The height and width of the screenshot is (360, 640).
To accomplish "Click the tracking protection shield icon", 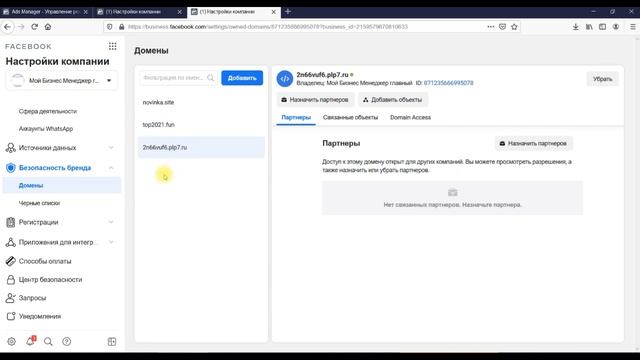I will (x=109, y=27).
